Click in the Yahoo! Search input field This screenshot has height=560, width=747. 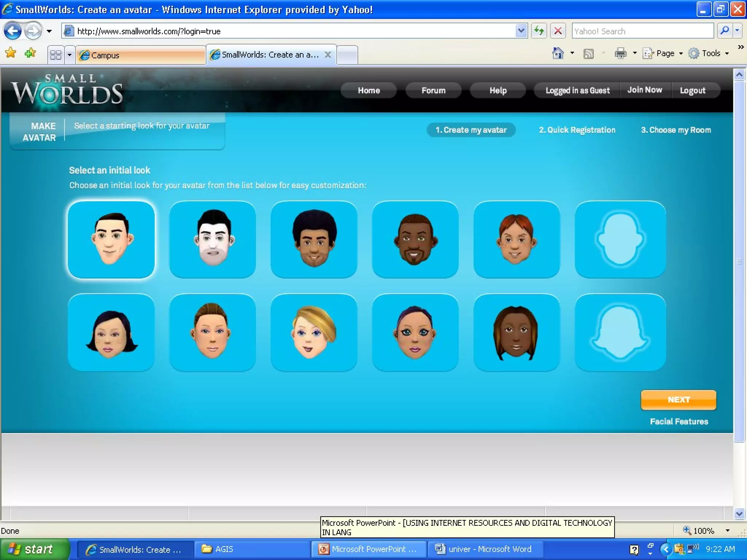coord(642,31)
